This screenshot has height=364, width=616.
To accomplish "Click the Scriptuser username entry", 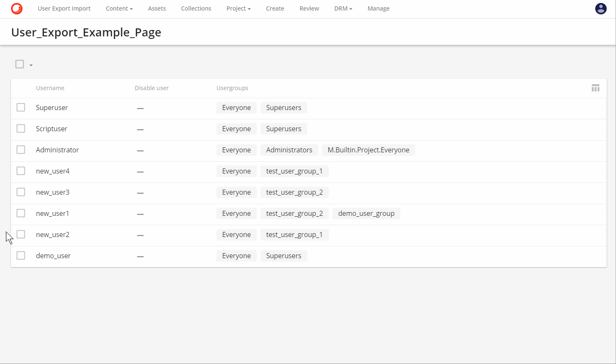I will (x=52, y=129).
